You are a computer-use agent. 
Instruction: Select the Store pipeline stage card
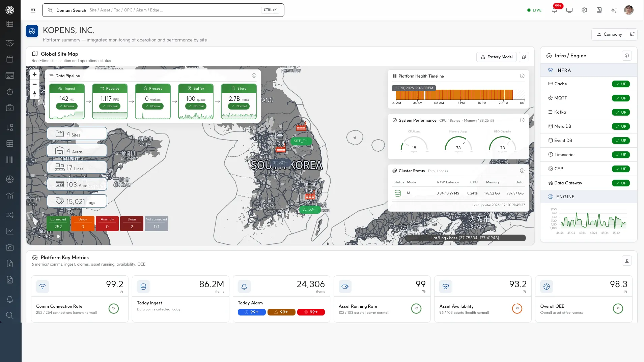[x=239, y=101]
